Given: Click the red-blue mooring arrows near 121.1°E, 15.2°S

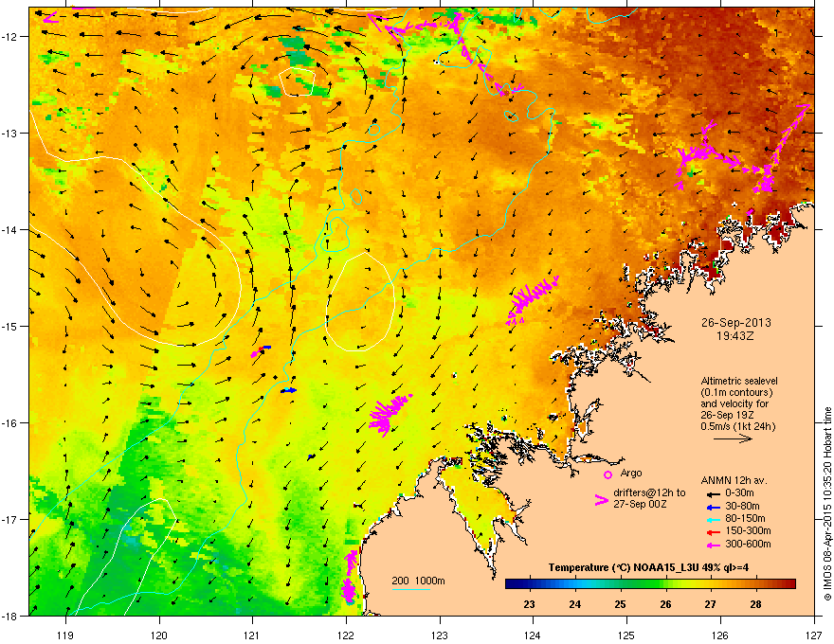Looking at the screenshot, I should coord(261,350).
